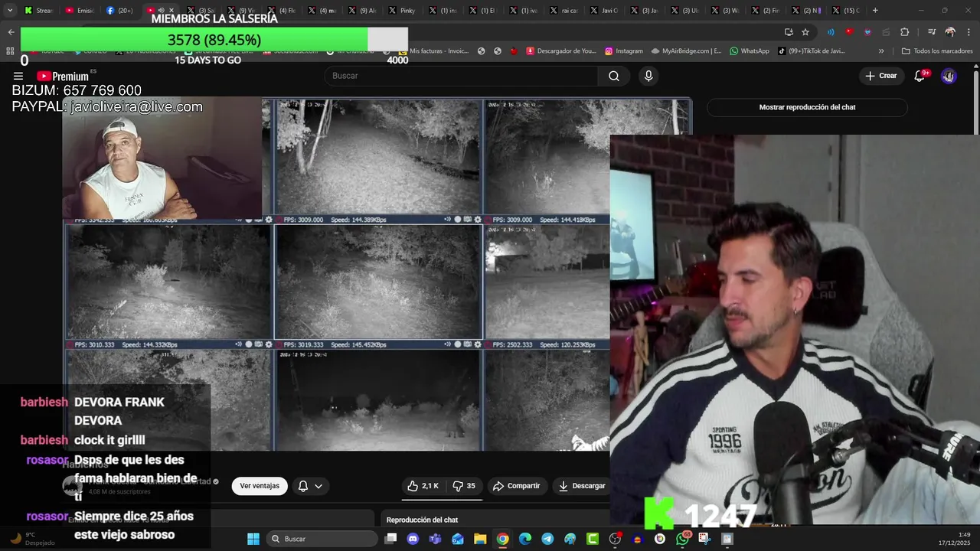This screenshot has width=980, height=551.
Task: Start voice search with the microphone
Action: (648, 76)
